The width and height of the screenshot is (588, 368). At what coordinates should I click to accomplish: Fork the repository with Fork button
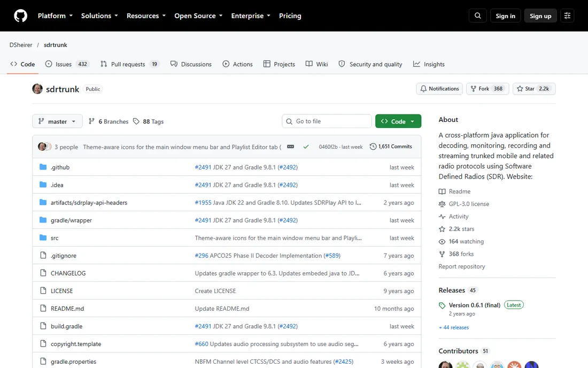click(487, 89)
